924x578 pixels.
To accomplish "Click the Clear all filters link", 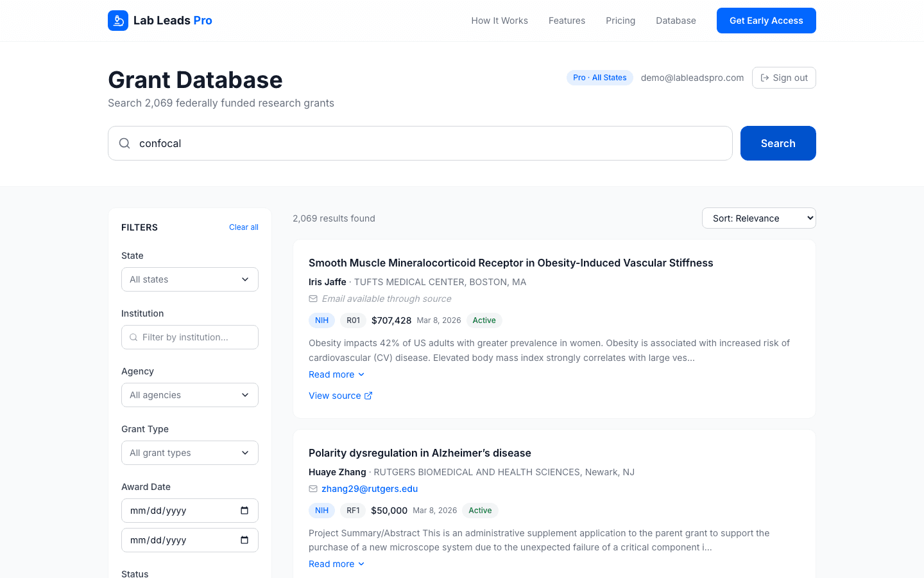I will click(x=244, y=227).
